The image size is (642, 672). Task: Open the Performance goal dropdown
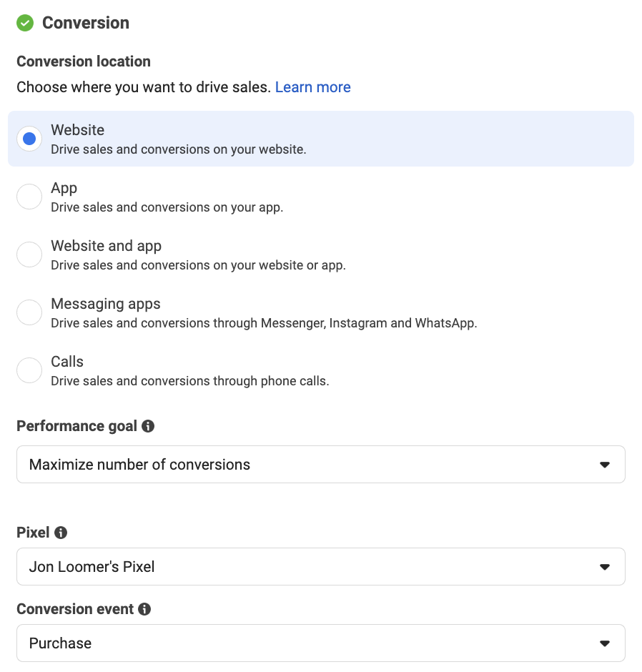[x=320, y=465]
